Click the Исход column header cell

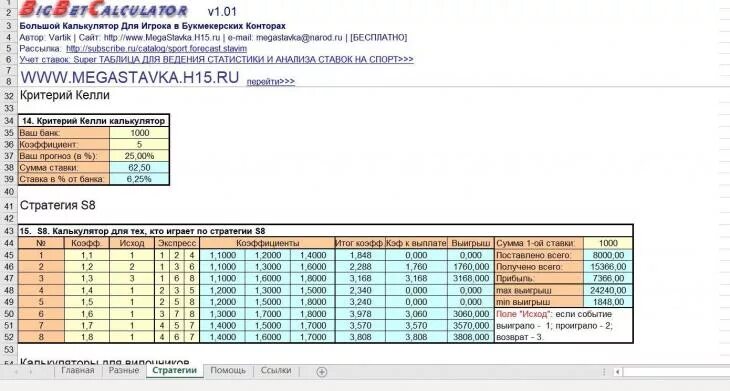point(132,243)
